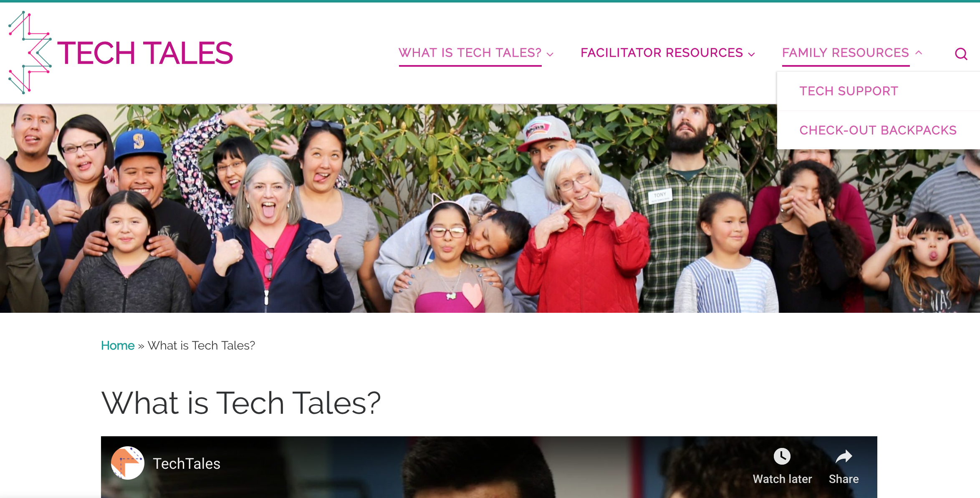Click the Share arrow icon on video

pos(844,457)
